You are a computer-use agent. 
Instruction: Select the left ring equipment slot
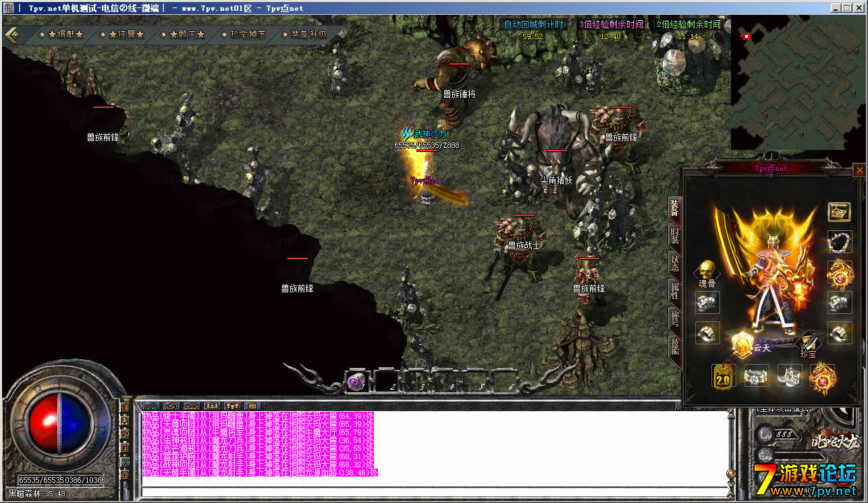pos(707,333)
